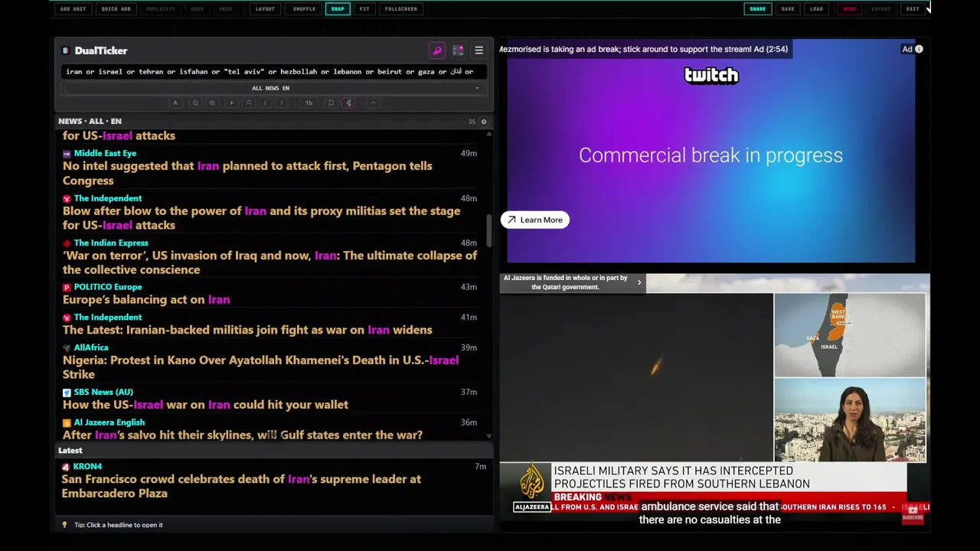Click the SAVE button
The image size is (980, 551).
(x=788, y=9)
